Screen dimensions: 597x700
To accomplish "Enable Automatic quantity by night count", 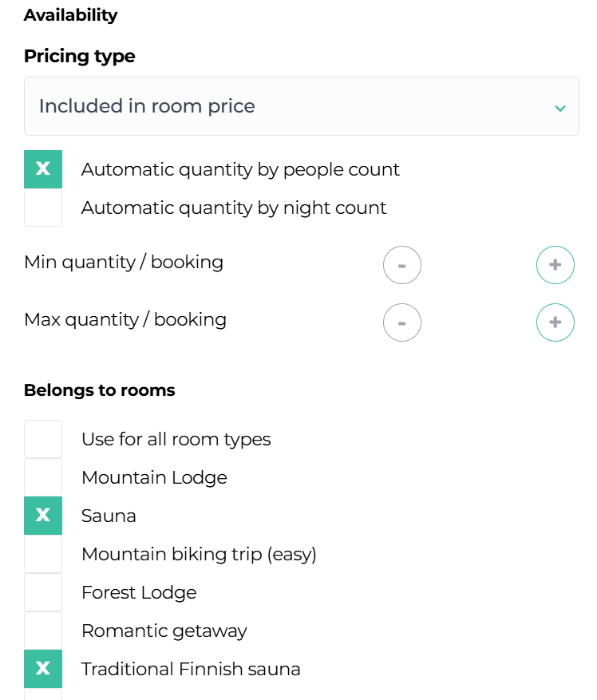I will pyautogui.click(x=43, y=208).
